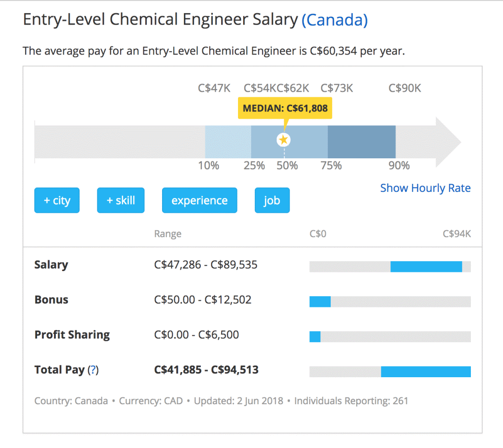
Task: Click the 75% axis label
Action: point(331,166)
